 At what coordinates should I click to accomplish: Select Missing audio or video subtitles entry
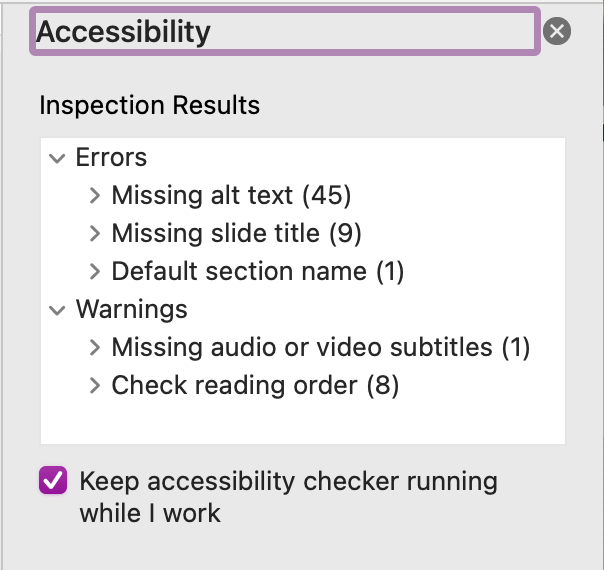click(320, 348)
